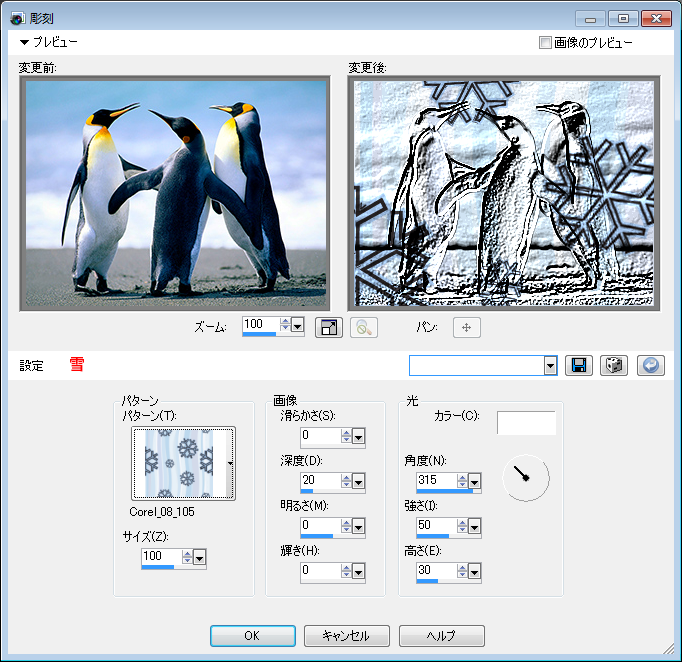The height and width of the screenshot is (662, 682).
Task: Click the randomize parameters dice icon
Action: [614, 365]
